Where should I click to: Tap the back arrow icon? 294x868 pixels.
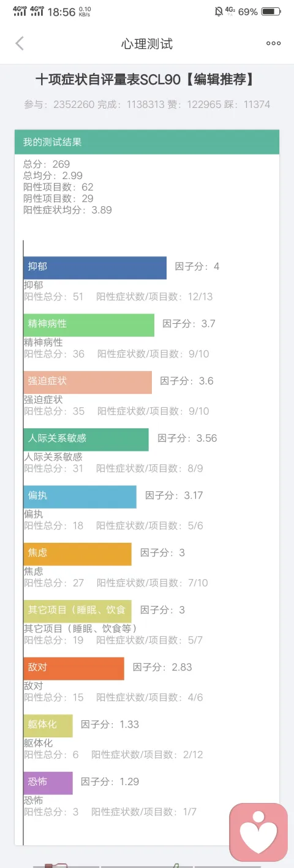(x=20, y=43)
